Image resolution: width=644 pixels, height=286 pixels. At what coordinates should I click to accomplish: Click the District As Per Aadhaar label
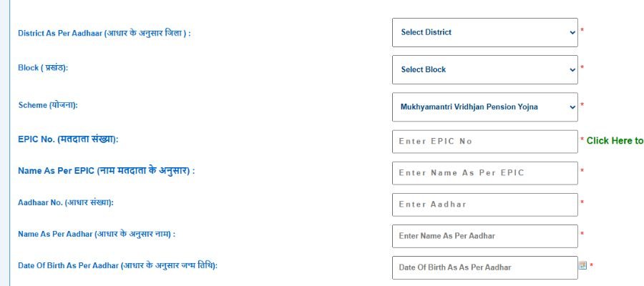tap(104, 33)
